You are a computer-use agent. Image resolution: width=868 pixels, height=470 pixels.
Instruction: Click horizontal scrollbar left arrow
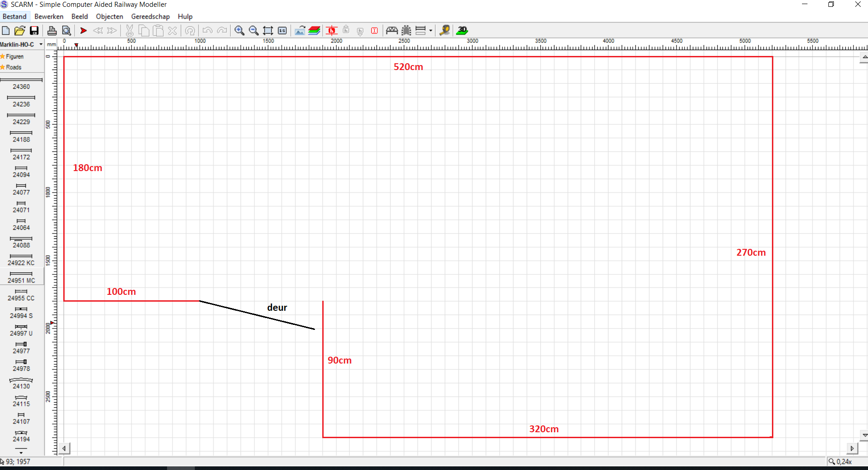click(64, 449)
